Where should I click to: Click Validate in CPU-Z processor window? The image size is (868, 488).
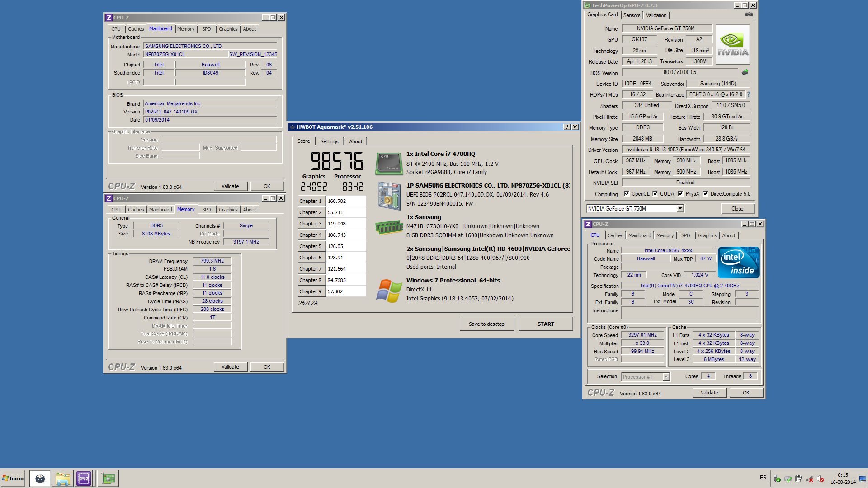pos(709,393)
